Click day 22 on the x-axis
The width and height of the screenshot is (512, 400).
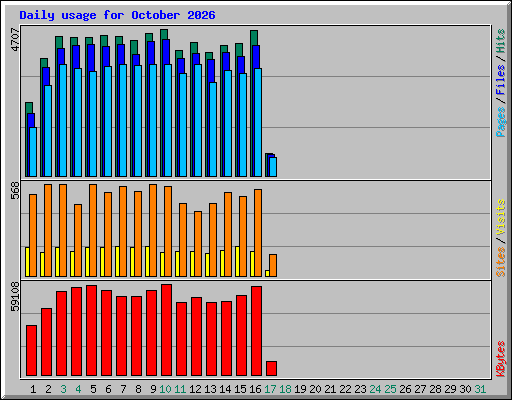pos(345,389)
